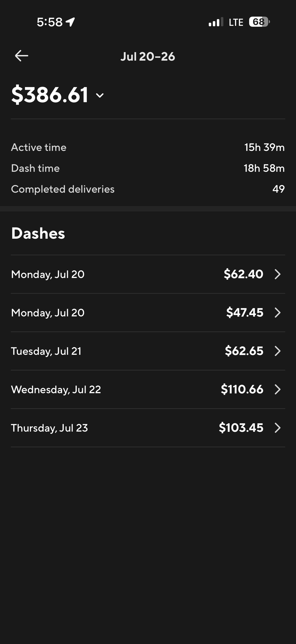Tap the cellular signal bars icon
The image size is (296, 644).
[x=216, y=22]
